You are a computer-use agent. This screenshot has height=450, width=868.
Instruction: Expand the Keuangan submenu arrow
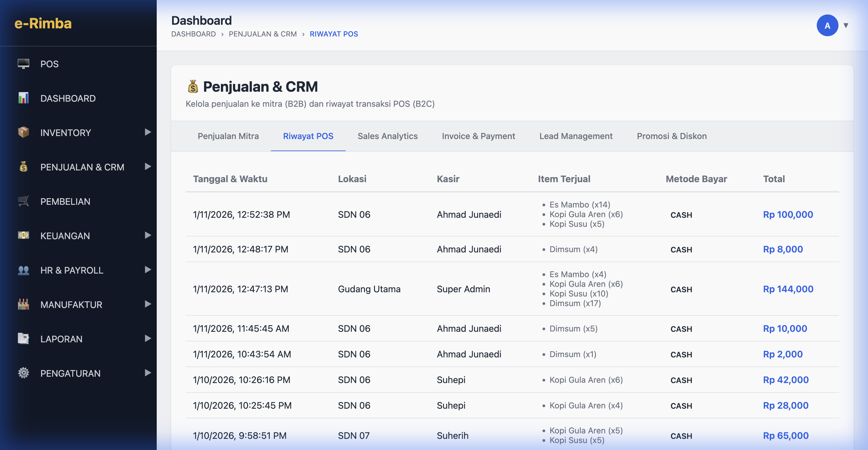148,235
